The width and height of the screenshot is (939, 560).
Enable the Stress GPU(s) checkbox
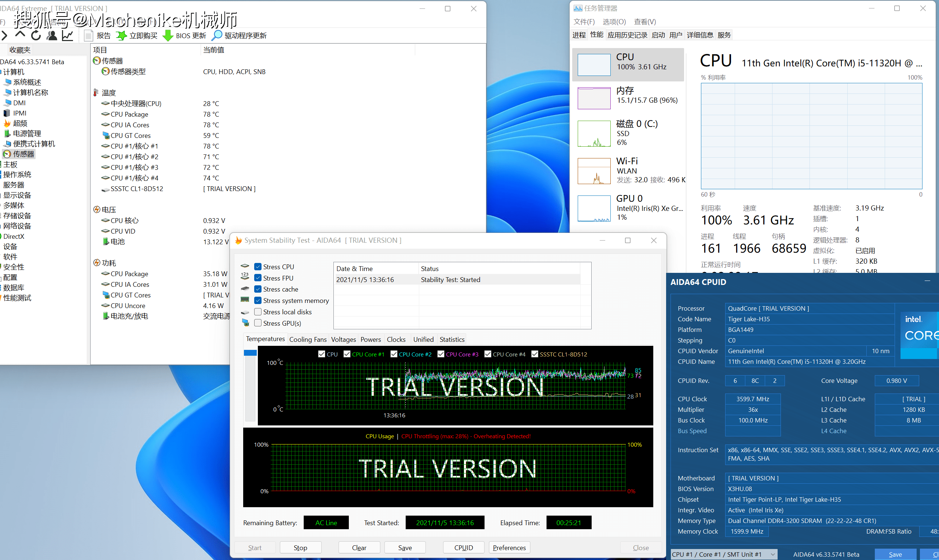click(258, 323)
